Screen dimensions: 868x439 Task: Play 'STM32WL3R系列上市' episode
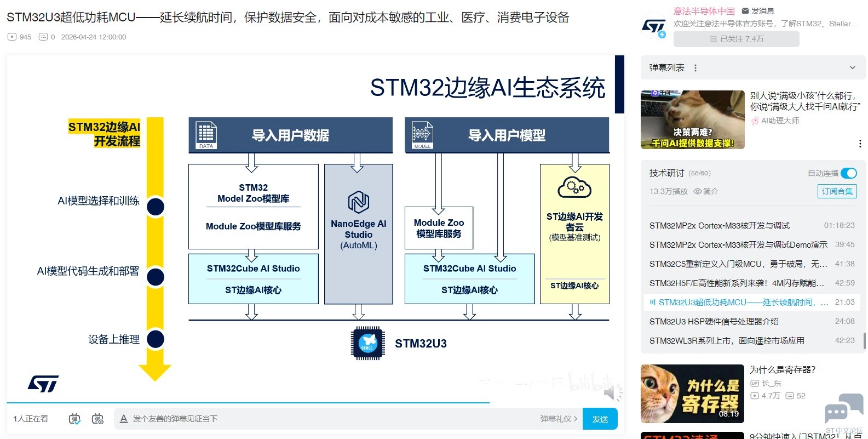pyautogui.click(x=752, y=340)
